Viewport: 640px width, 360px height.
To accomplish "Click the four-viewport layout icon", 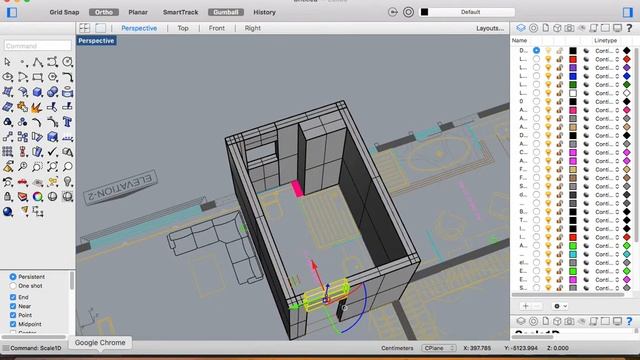I will tap(84, 28).
